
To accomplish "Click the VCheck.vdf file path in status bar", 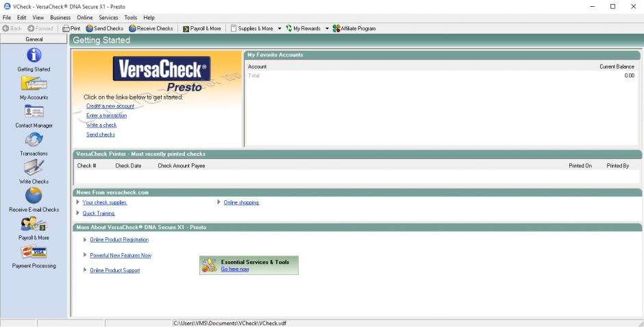I will click(x=230, y=324).
